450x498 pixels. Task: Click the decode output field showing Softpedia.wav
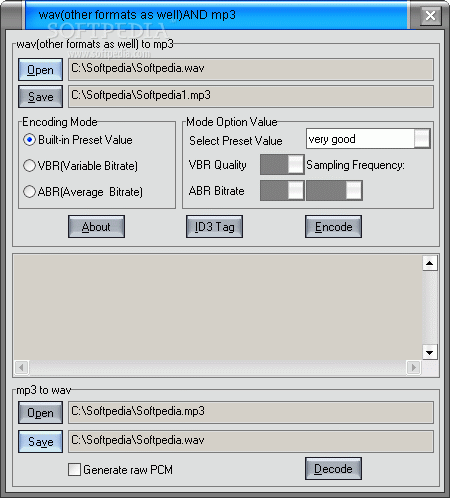click(x=251, y=441)
